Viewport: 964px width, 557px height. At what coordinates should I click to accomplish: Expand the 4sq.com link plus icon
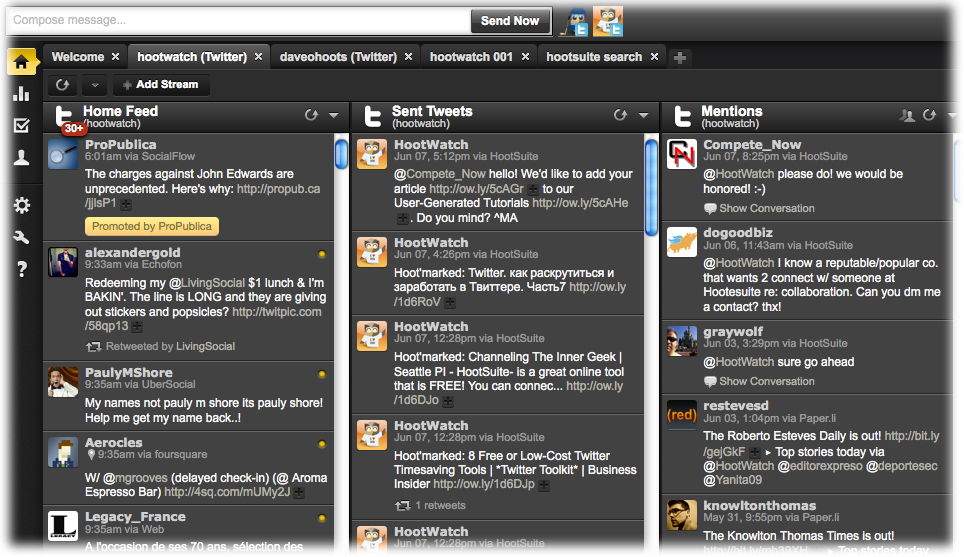(298, 492)
